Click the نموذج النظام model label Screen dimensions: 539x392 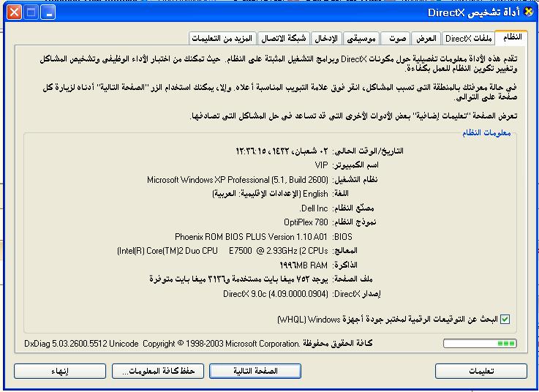(354, 222)
